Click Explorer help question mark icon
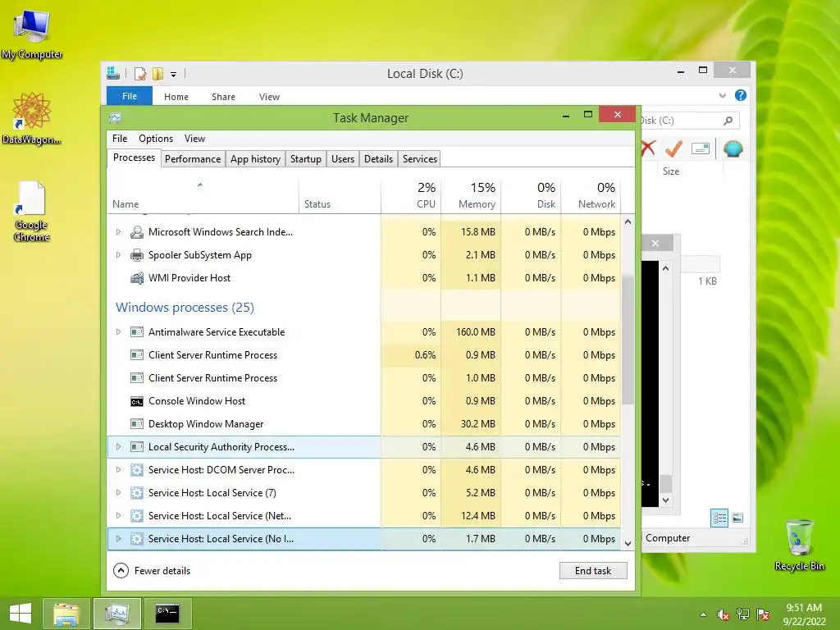This screenshot has height=630, width=840. [x=741, y=95]
